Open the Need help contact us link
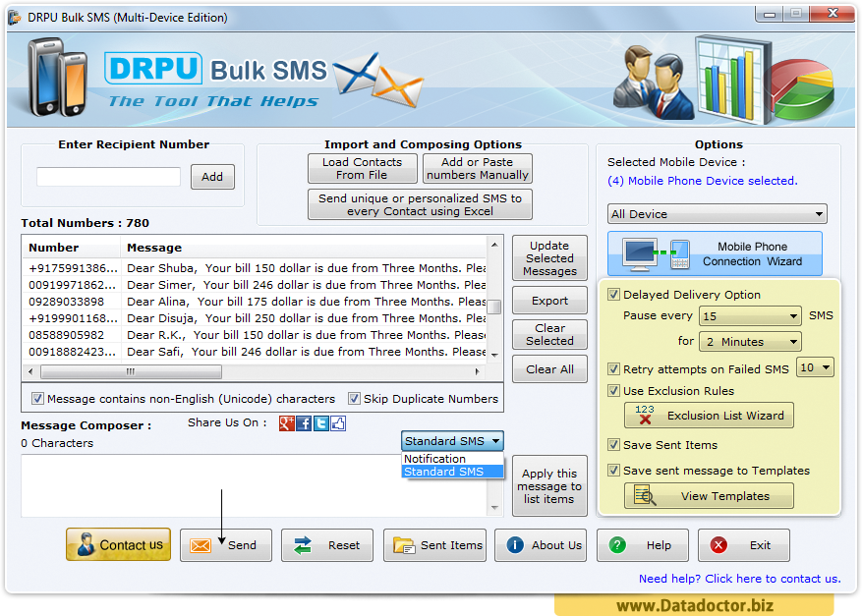862x616 pixels. 739,579
